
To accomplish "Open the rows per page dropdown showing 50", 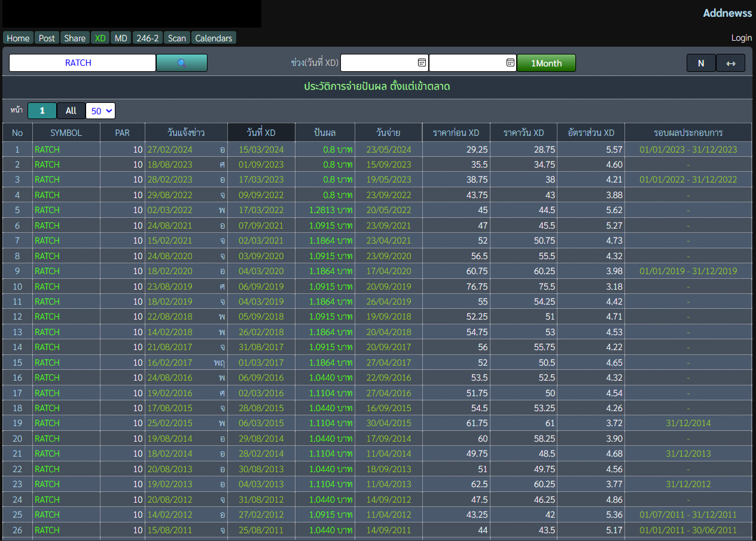I will [x=100, y=111].
